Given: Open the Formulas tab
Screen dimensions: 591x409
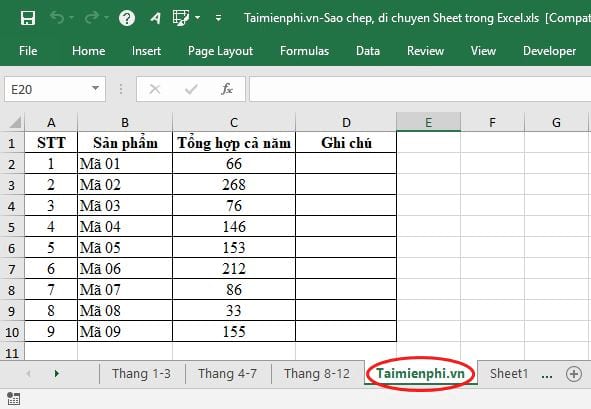Looking at the screenshot, I should click(305, 51).
